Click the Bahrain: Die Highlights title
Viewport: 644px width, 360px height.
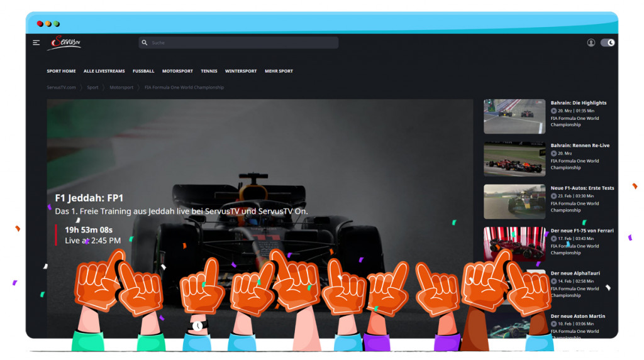(579, 103)
